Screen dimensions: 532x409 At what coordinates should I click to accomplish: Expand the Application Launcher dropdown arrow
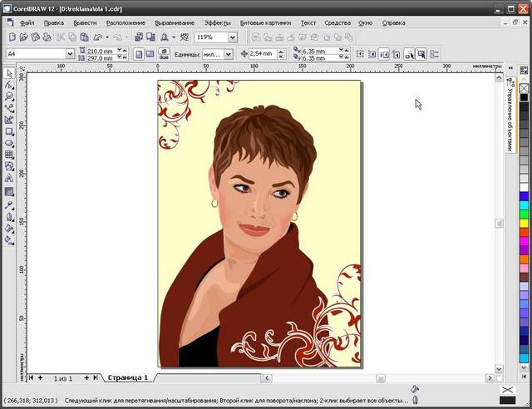(174, 37)
